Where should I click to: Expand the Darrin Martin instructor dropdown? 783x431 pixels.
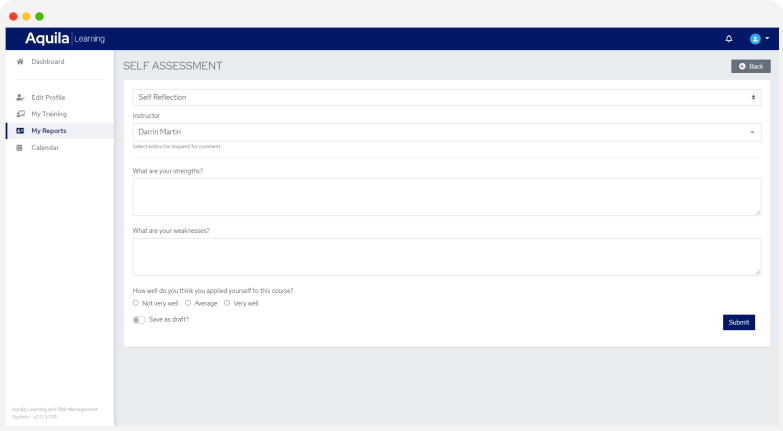click(446, 132)
